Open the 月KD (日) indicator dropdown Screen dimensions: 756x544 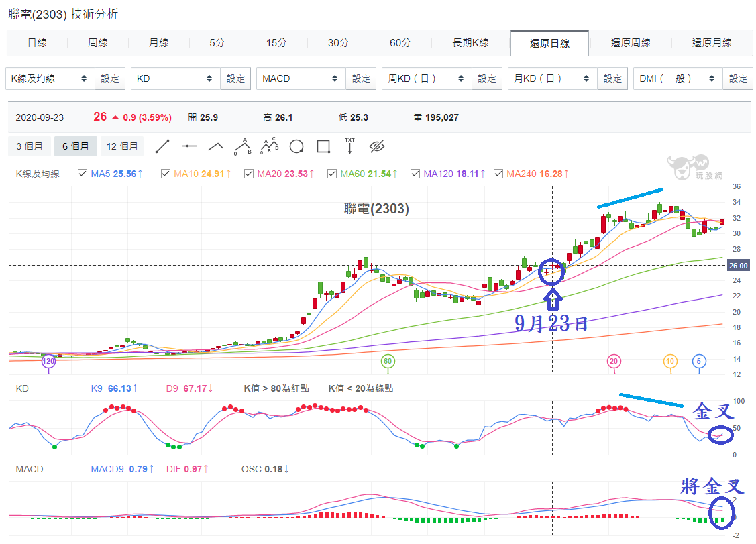pos(553,78)
